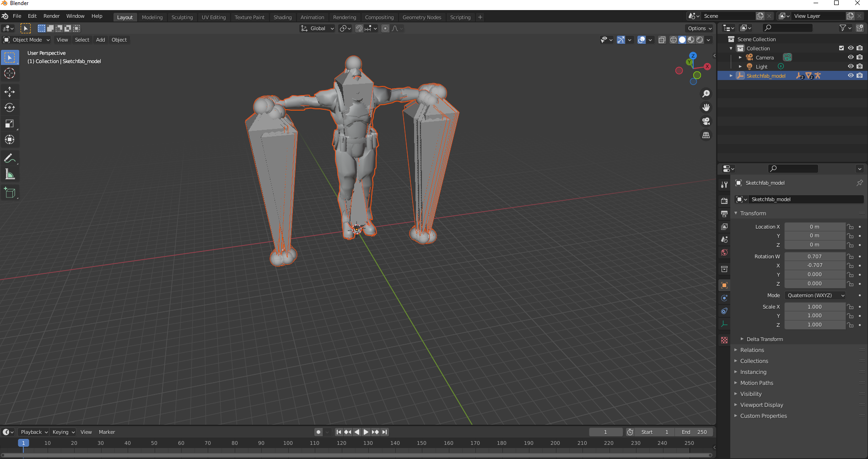Open the Render menu

pyautogui.click(x=51, y=16)
